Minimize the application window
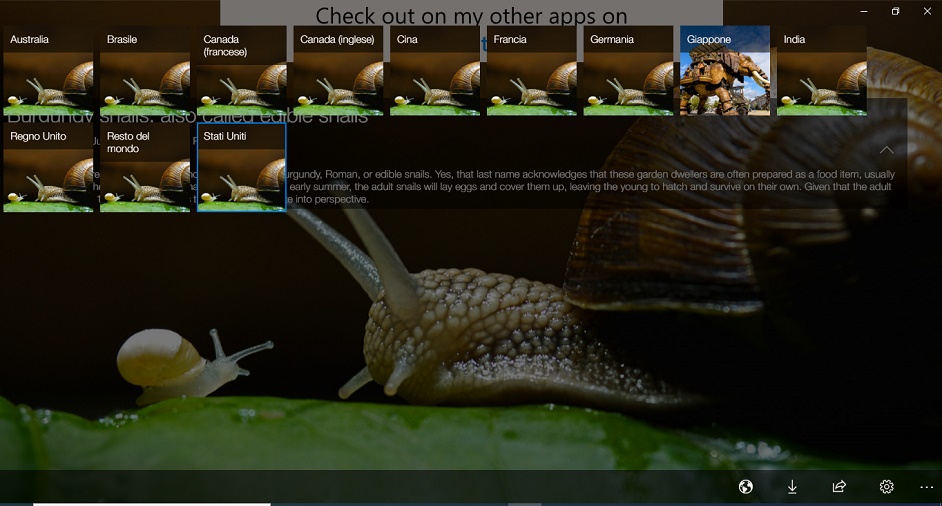 click(x=864, y=11)
